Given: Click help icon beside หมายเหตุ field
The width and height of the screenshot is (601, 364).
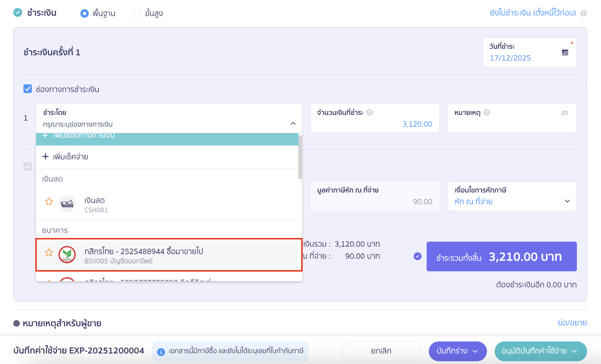Looking at the screenshot, I should (487, 112).
